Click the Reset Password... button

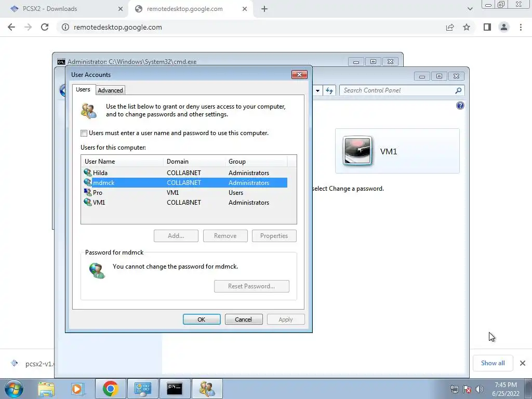251,286
